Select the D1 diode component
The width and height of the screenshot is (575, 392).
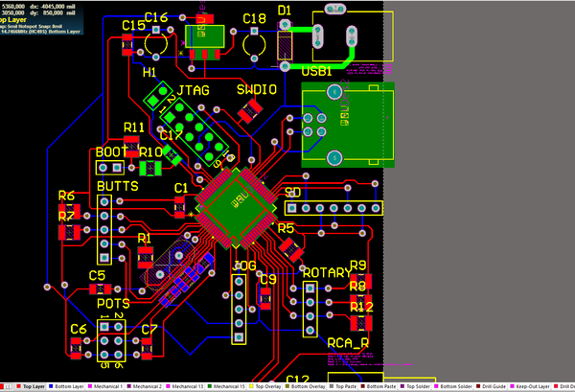tap(285, 45)
